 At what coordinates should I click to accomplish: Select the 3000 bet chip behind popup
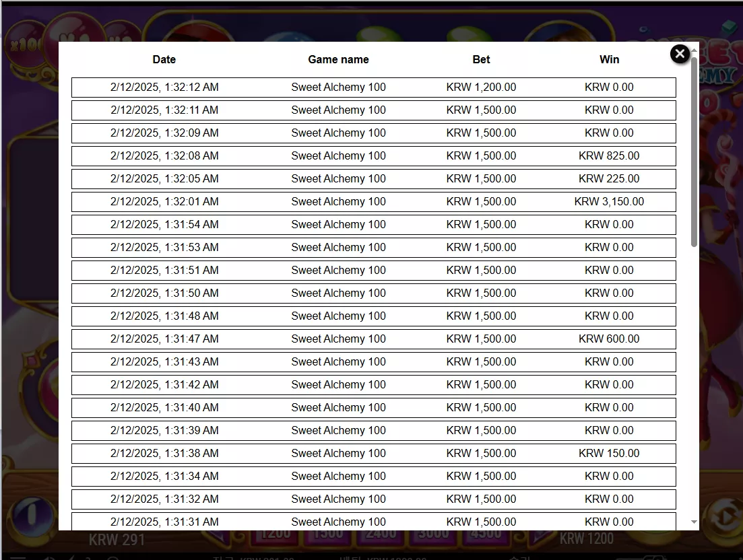point(433,535)
